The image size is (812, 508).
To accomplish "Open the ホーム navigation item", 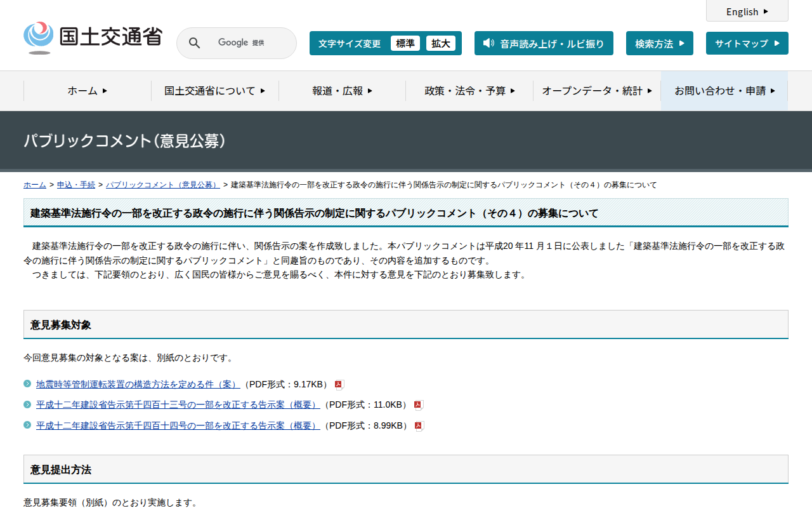I will click(x=88, y=91).
